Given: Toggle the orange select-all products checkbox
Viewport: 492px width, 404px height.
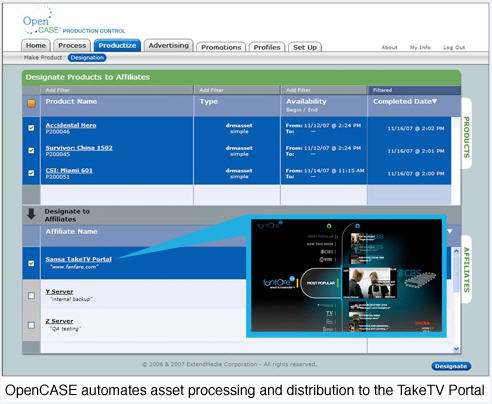Looking at the screenshot, I should [31, 103].
